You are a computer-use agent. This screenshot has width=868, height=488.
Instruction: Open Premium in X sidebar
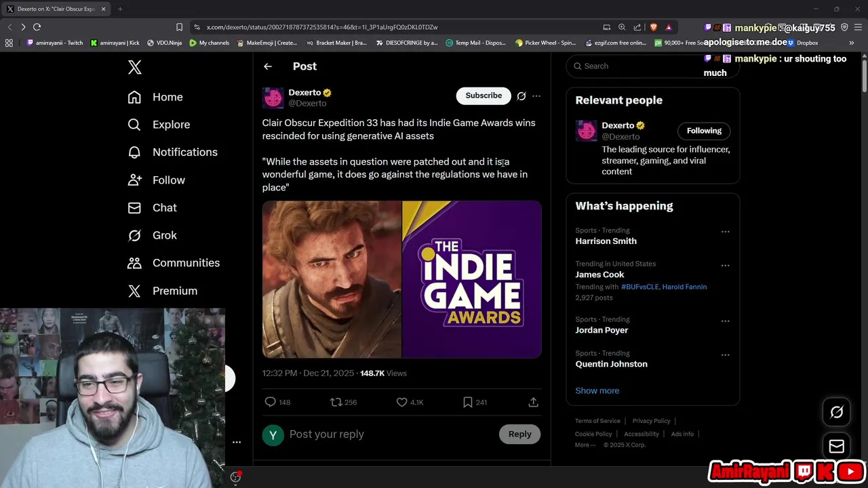[162, 291]
